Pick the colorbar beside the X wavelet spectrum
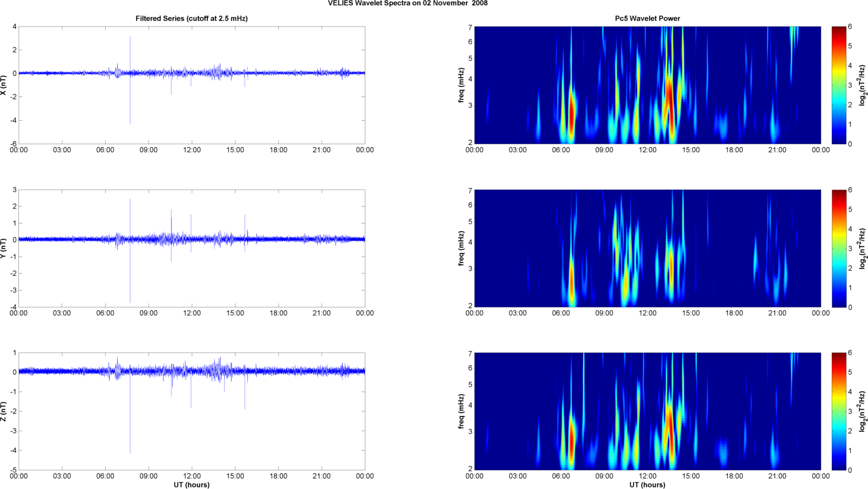Image resolution: width=868 pixels, height=489 pixels. [839, 85]
